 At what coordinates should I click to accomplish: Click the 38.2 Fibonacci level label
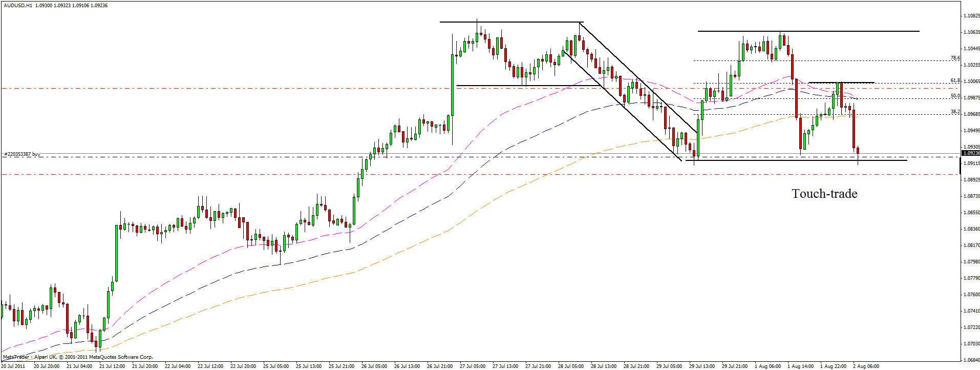point(955,112)
